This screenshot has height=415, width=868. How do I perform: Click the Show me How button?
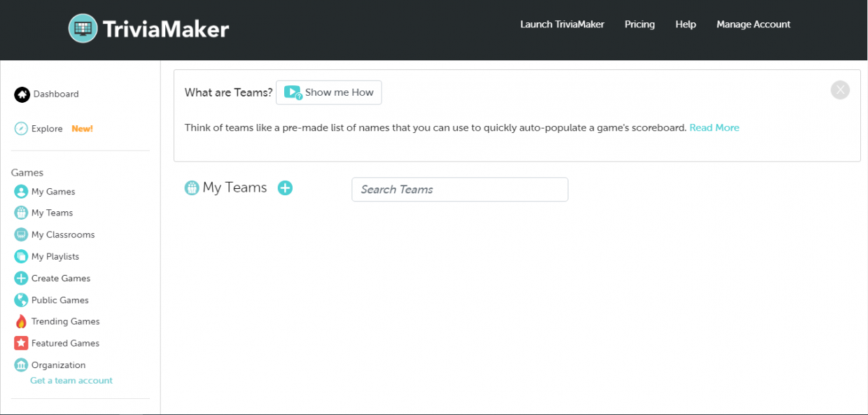329,92
